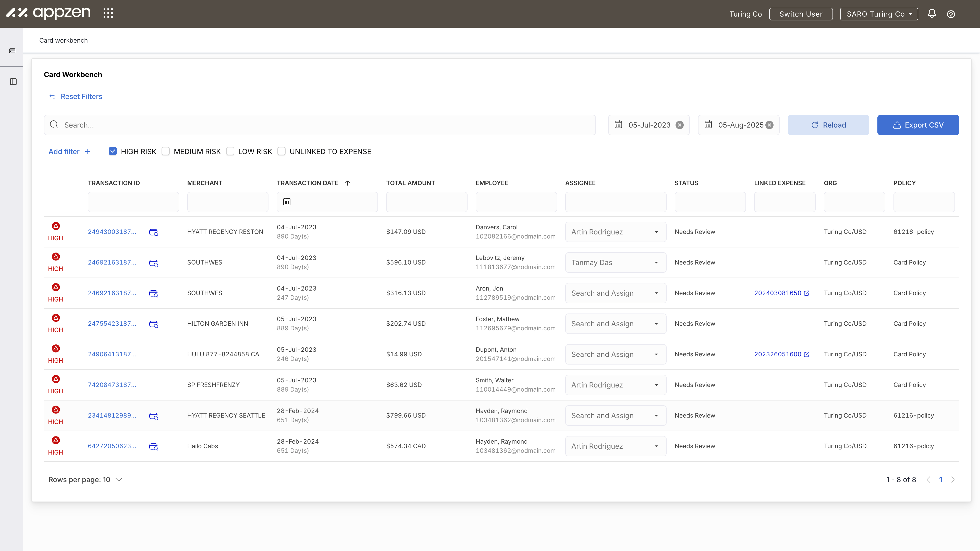Click the card icon in left sidebar
Viewport: 980px width, 551px height.
(x=13, y=51)
